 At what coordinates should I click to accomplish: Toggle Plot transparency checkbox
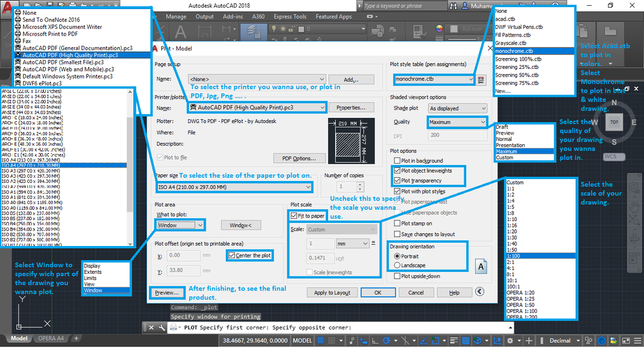point(397,180)
